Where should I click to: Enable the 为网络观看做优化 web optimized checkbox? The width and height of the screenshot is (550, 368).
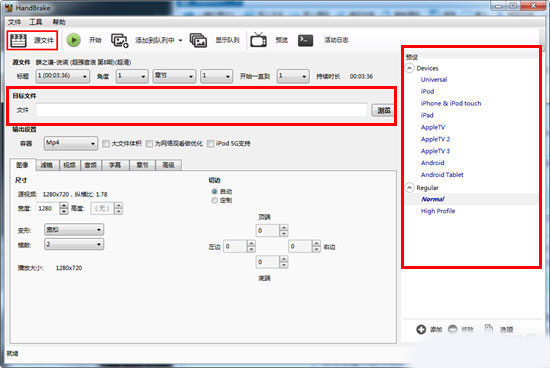click(149, 143)
